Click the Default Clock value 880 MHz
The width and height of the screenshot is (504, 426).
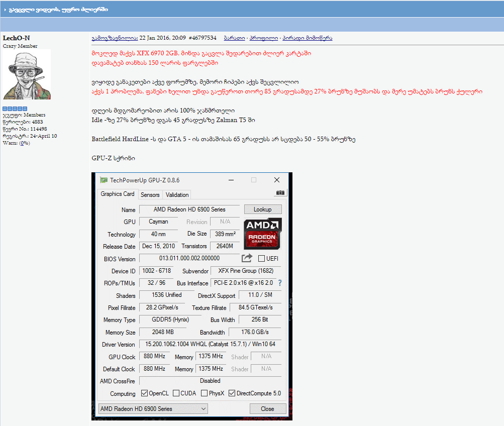click(x=154, y=369)
